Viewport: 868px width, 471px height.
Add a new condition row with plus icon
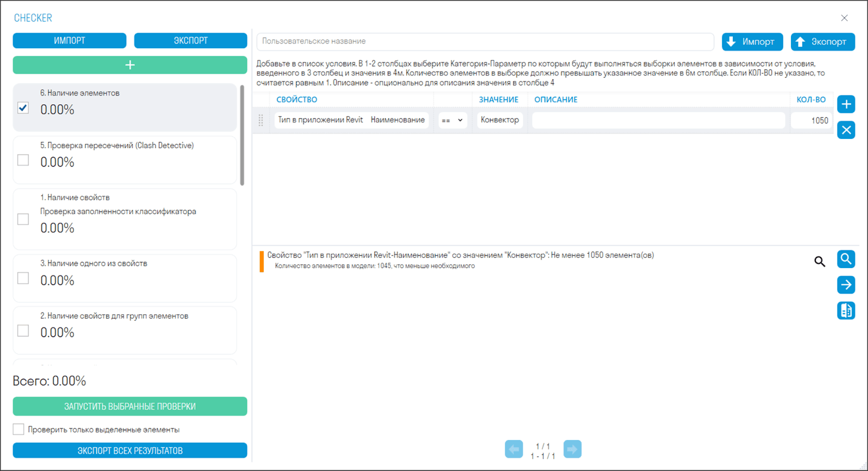(846, 104)
